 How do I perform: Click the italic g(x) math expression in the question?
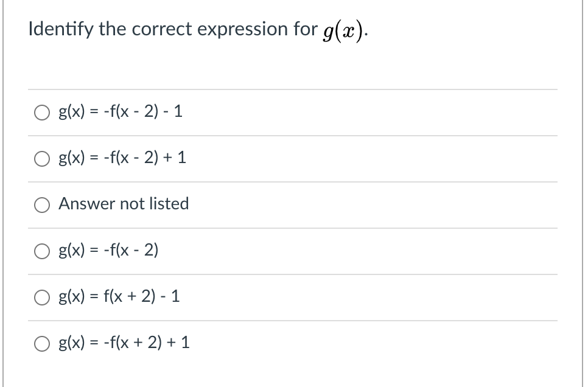344,31
